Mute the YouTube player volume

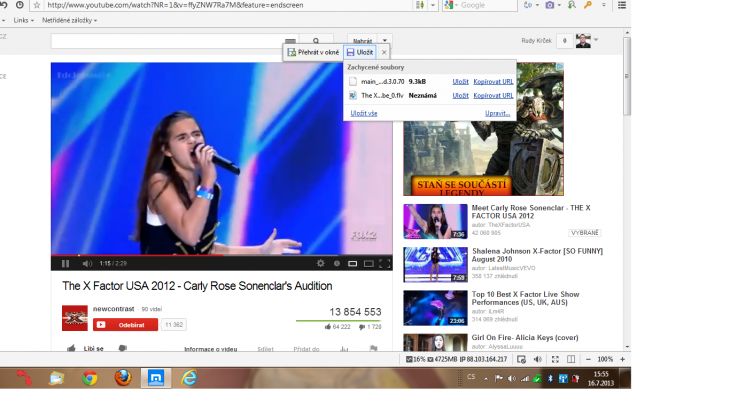(87, 263)
